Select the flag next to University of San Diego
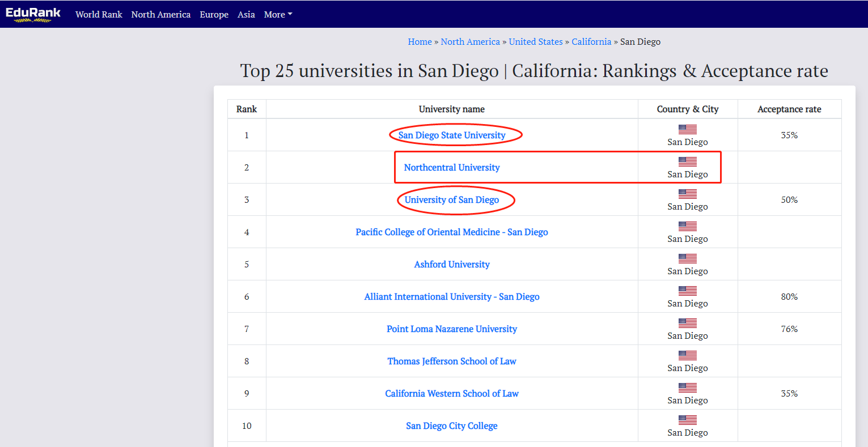 [x=687, y=193]
